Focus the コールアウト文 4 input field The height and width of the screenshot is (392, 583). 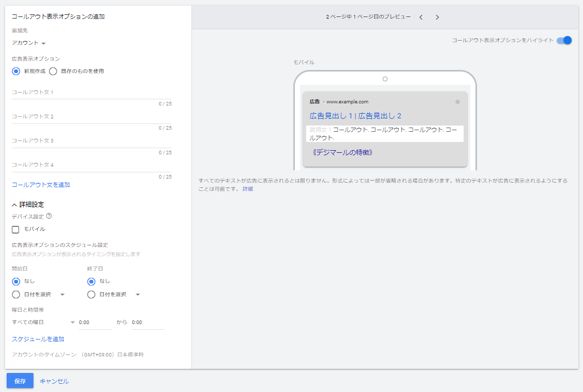(92, 165)
